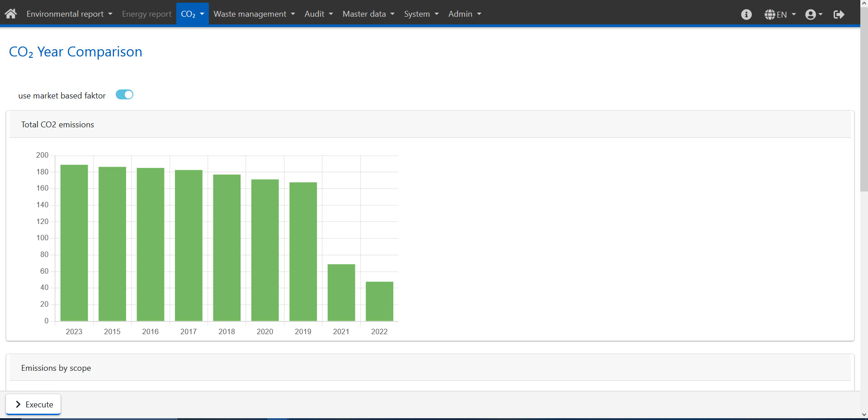The height and width of the screenshot is (420, 868).
Task: Open the System menu
Action: click(421, 14)
